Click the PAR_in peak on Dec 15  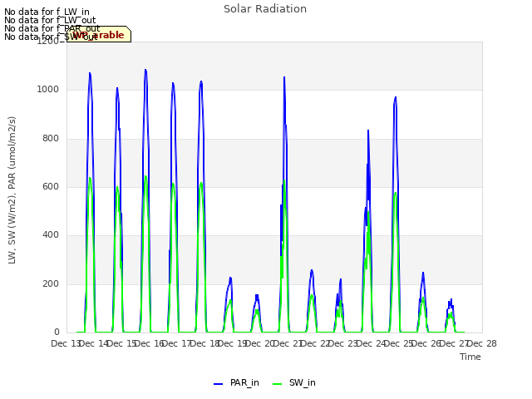click(x=145, y=70)
